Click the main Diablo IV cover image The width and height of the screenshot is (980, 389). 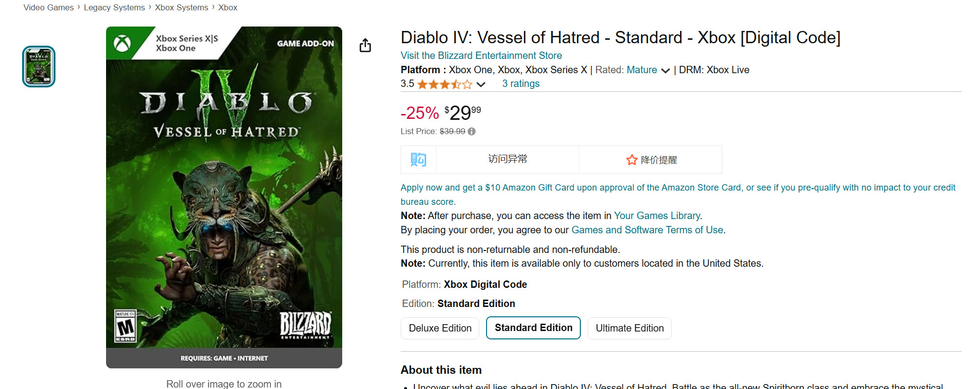pos(224,197)
